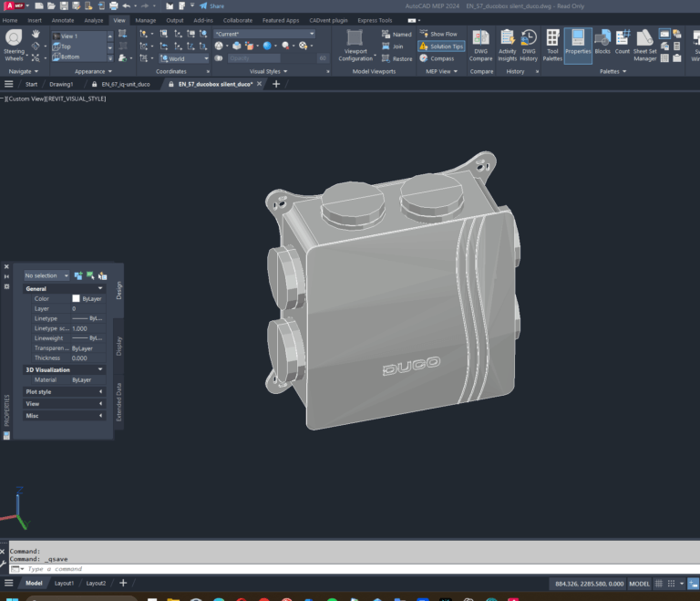The width and height of the screenshot is (700, 601).
Task: Click Restore viewports button
Action: tap(396, 58)
